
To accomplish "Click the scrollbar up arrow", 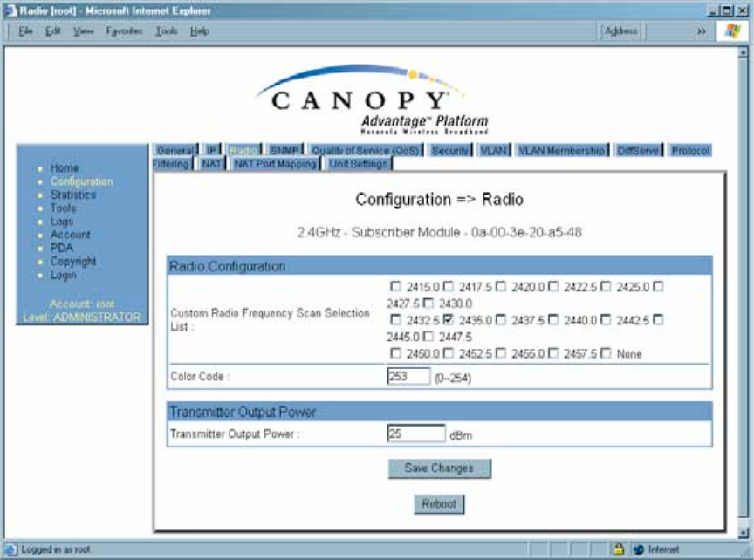I will click(x=744, y=52).
